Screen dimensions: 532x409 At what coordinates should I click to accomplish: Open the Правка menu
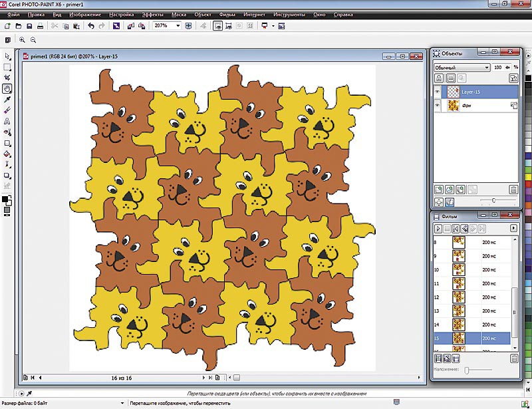tap(36, 15)
